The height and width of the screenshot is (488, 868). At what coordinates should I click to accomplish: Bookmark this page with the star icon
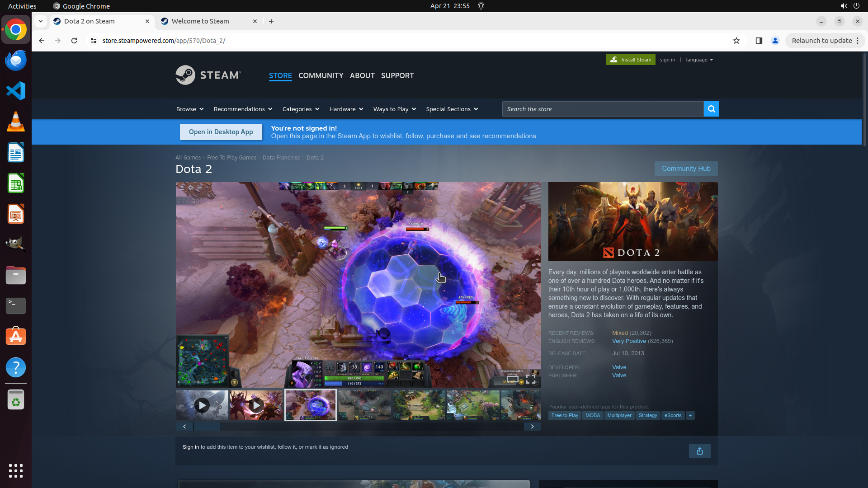736,41
